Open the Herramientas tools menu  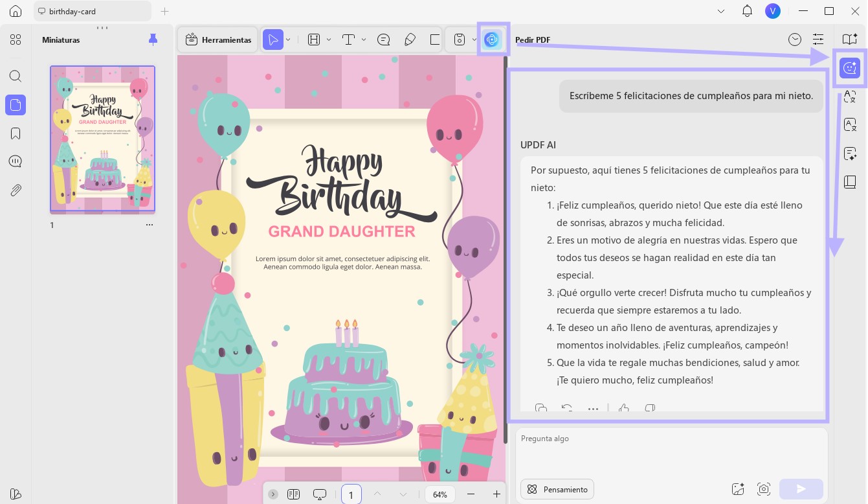point(218,40)
